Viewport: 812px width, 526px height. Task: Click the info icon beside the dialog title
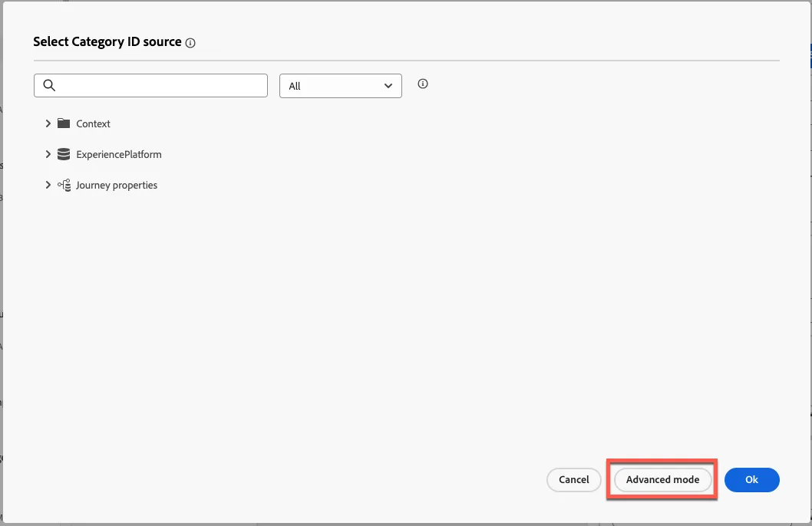[x=190, y=43]
